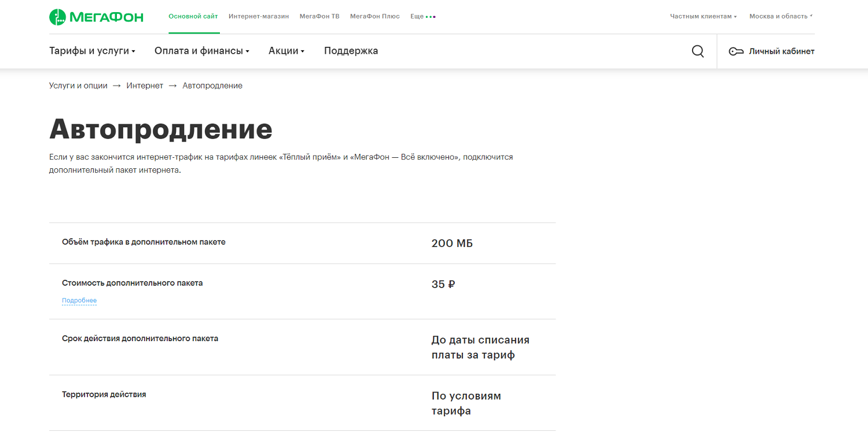Click the 35 ₽ price value

(443, 284)
